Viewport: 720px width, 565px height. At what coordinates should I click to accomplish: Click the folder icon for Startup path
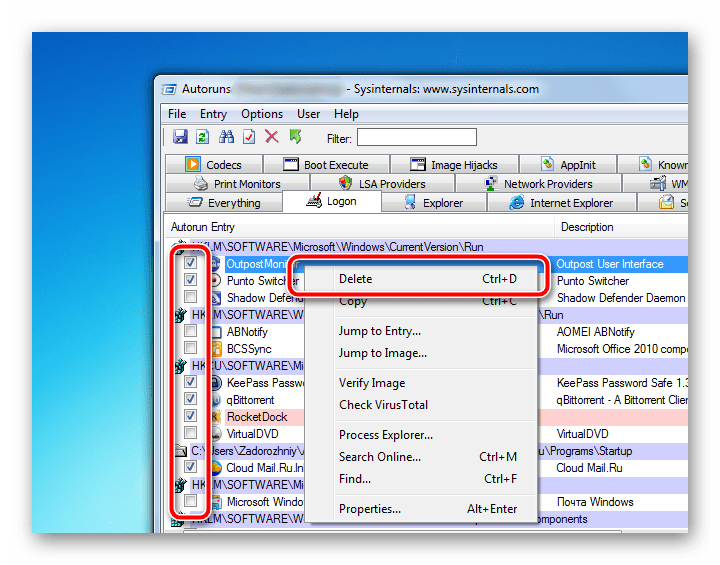[x=180, y=451]
